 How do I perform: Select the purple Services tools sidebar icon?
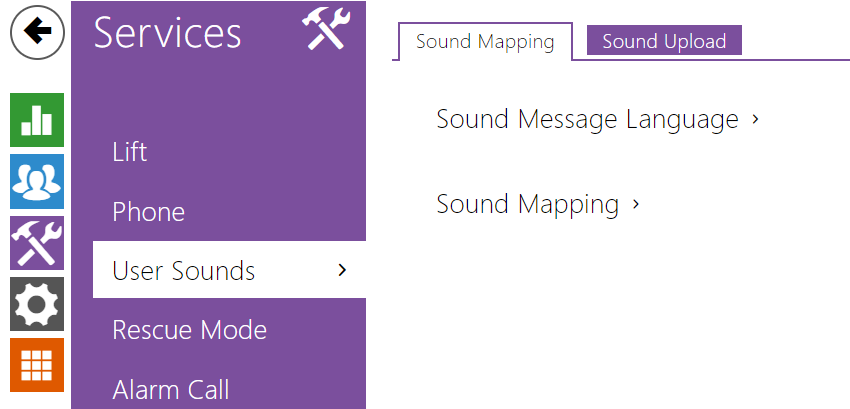click(37, 242)
